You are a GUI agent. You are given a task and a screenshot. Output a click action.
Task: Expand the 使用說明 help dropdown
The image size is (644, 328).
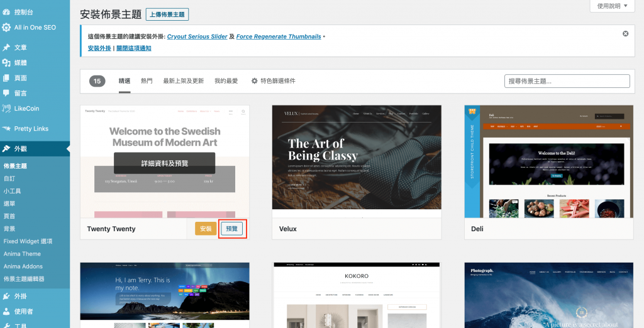pos(612,6)
